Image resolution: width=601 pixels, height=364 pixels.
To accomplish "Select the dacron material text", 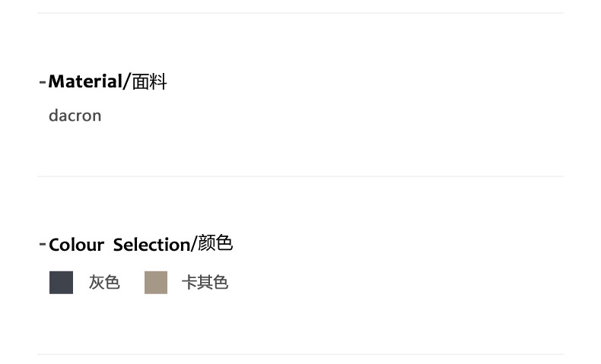I will (x=75, y=116).
